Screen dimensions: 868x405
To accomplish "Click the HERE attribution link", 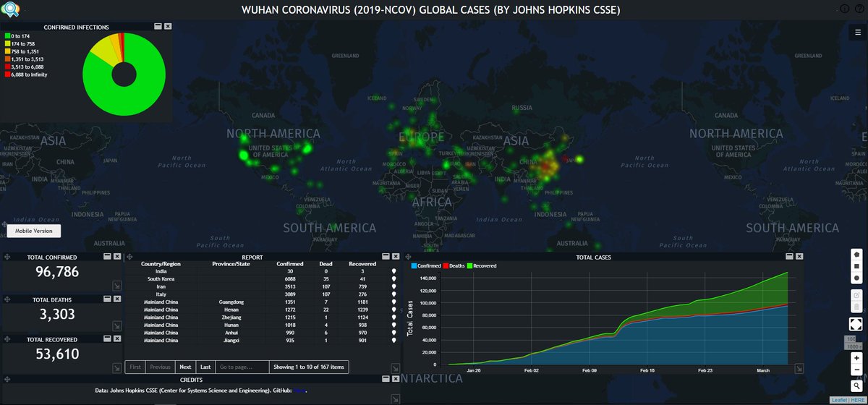I will (x=859, y=400).
